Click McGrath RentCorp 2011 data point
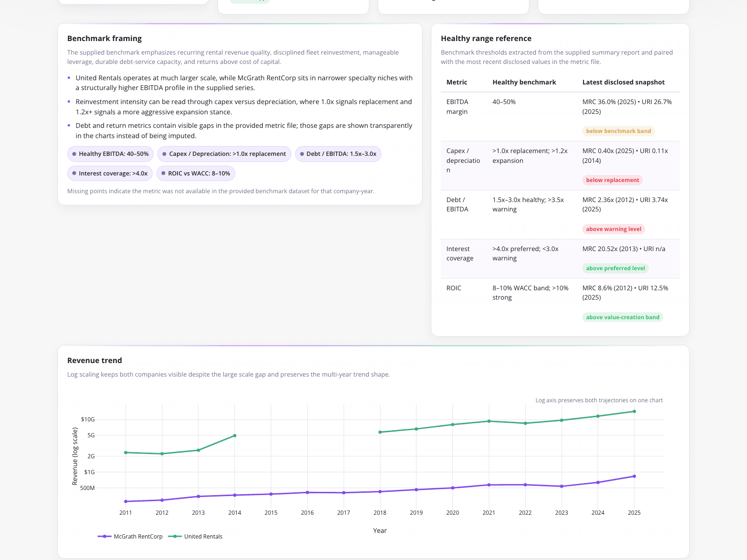This screenshot has width=747, height=560. [x=126, y=502]
